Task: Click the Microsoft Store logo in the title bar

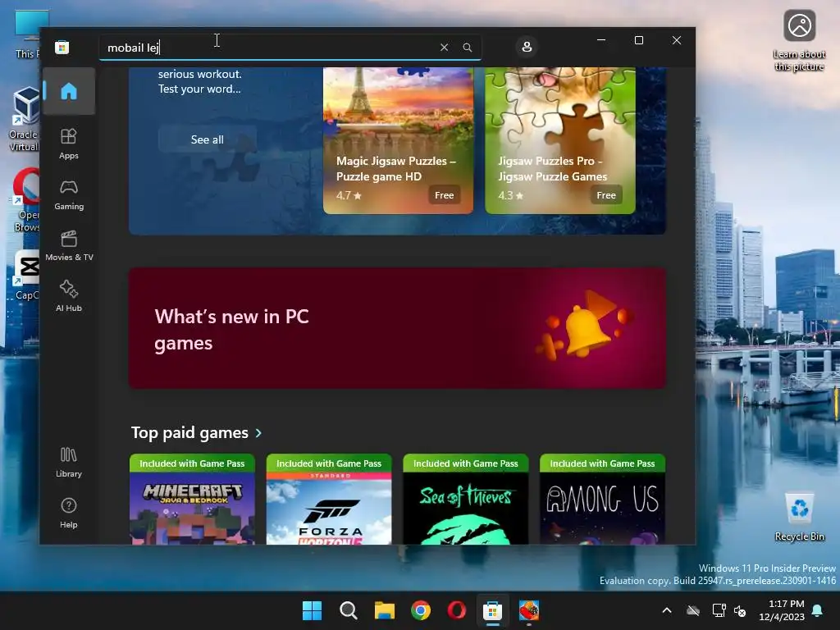Action: (62, 47)
